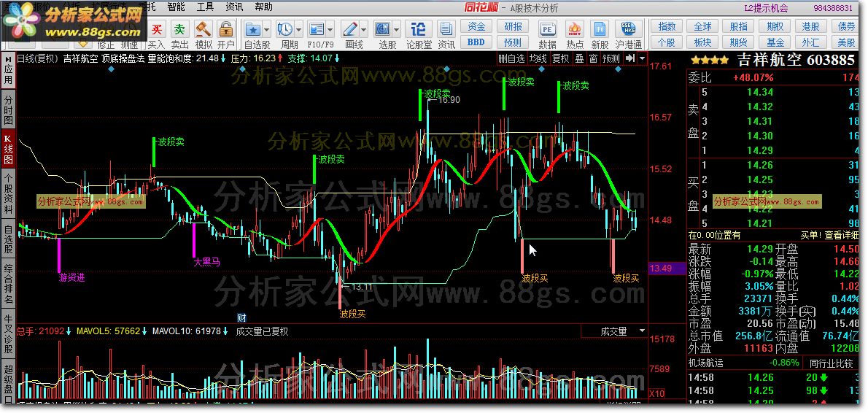Screen dimensions: 868x413
Task: Open the 个股资料 sidebar tab
Action: (8, 194)
